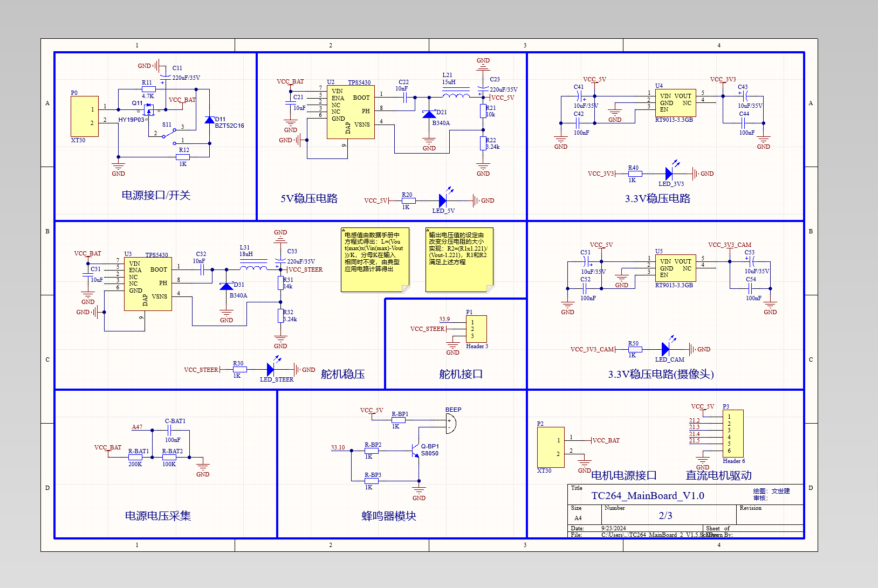Select the P2 XT30 motor power connector

551,447
